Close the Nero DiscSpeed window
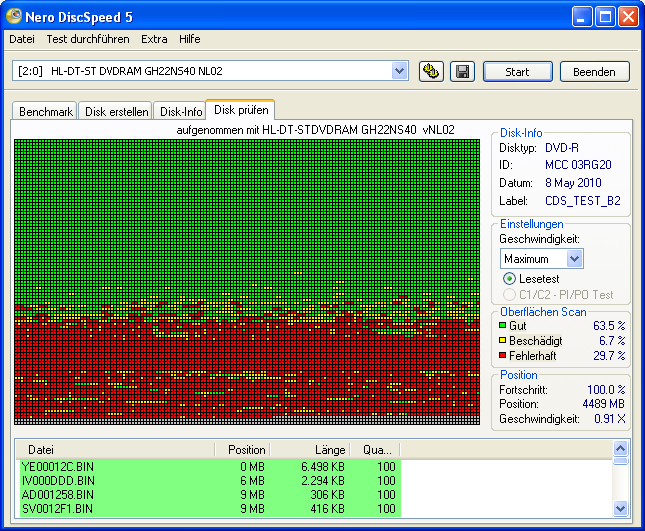The width and height of the screenshot is (645, 531). tap(629, 17)
